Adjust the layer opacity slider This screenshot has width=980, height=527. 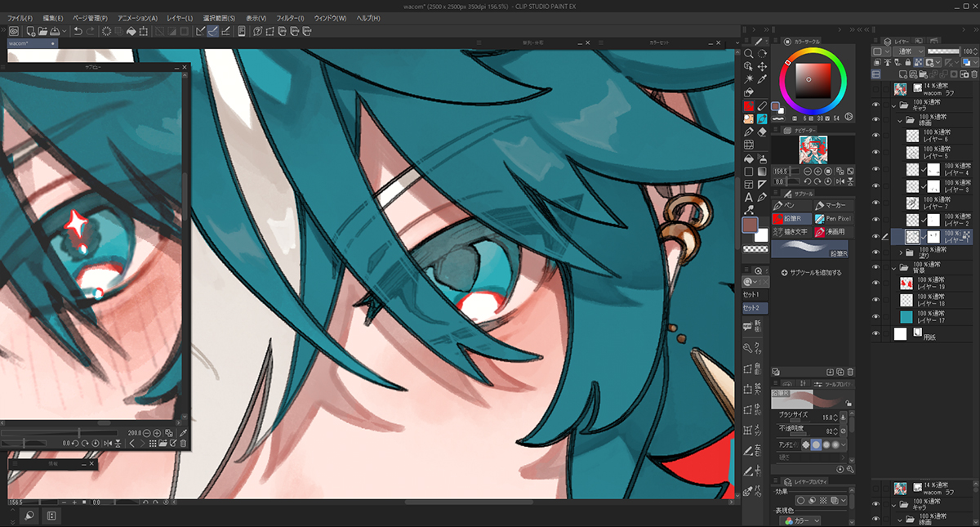[942, 51]
